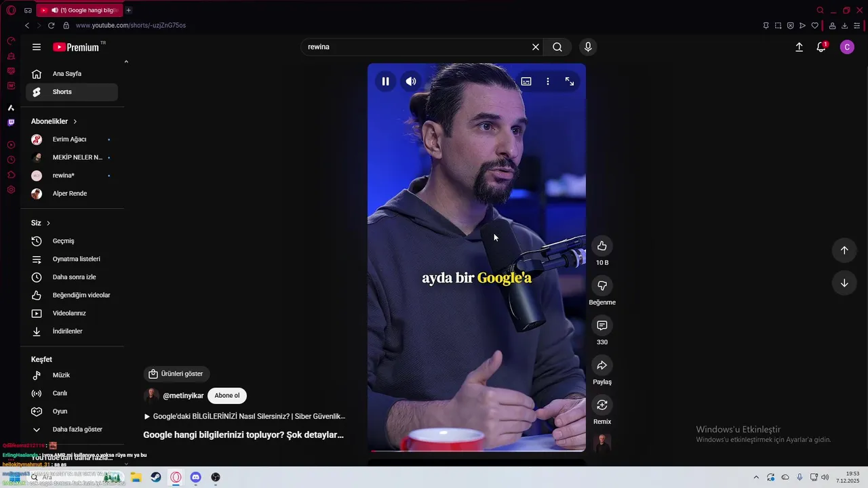
Task: Toggle captions on the Short
Action: pyautogui.click(x=526, y=81)
